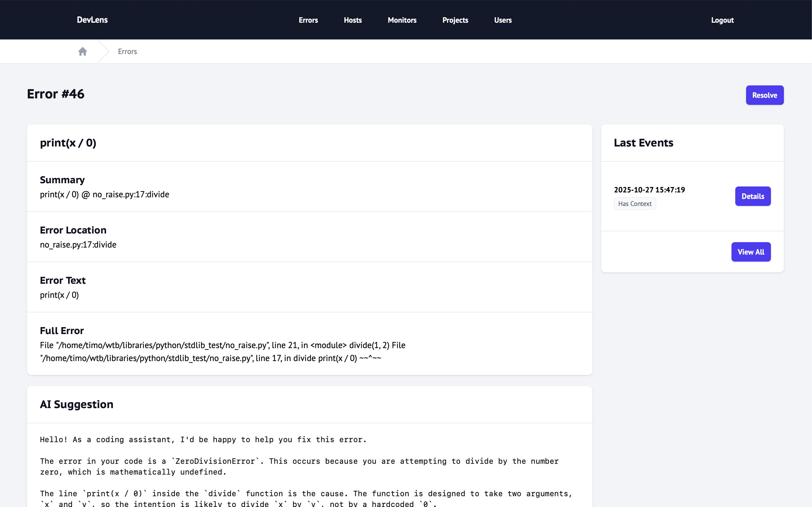Click the breadcrumb chevron separator
This screenshot has width=812, height=507.
click(x=102, y=51)
